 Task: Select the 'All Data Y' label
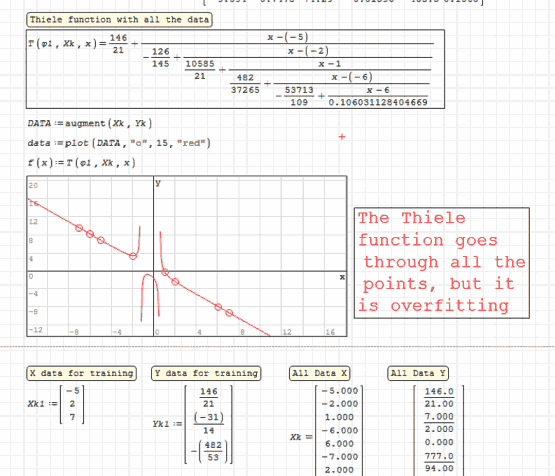click(x=418, y=373)
